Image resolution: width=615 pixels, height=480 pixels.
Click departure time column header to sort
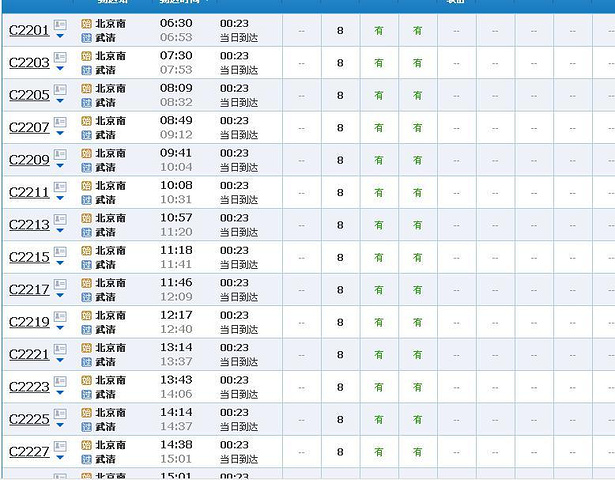point(180,3)
